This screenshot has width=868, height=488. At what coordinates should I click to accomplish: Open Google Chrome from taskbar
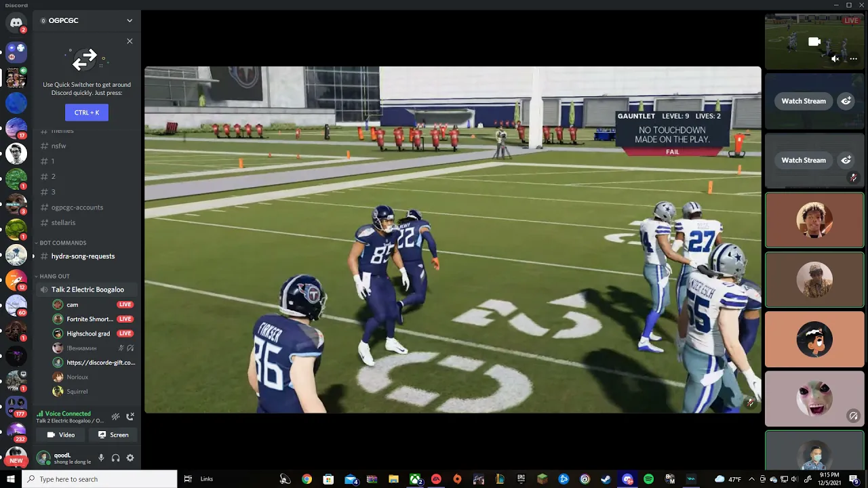tap(307, 479)
